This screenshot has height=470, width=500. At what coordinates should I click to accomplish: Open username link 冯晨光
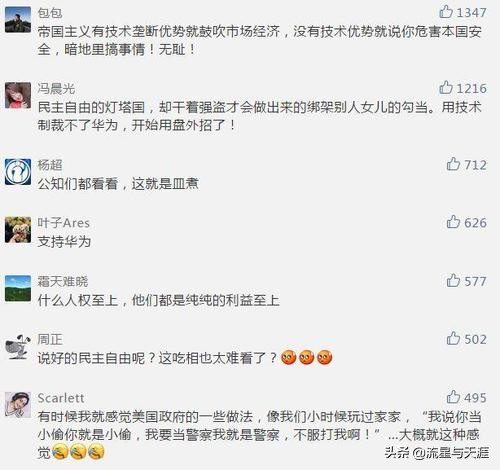[56, 89]
